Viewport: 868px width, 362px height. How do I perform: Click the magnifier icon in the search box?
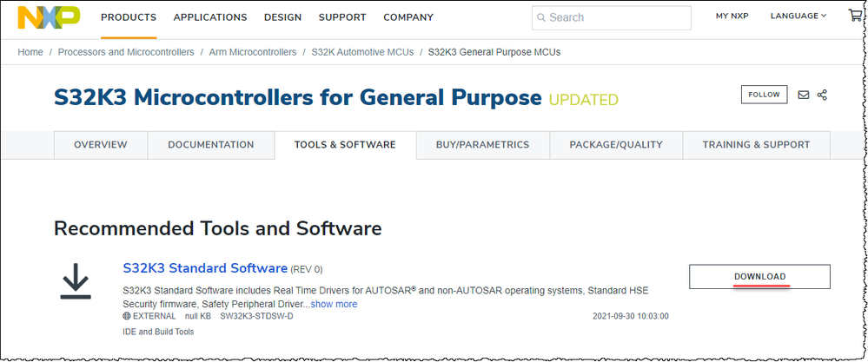coord(540,17)
